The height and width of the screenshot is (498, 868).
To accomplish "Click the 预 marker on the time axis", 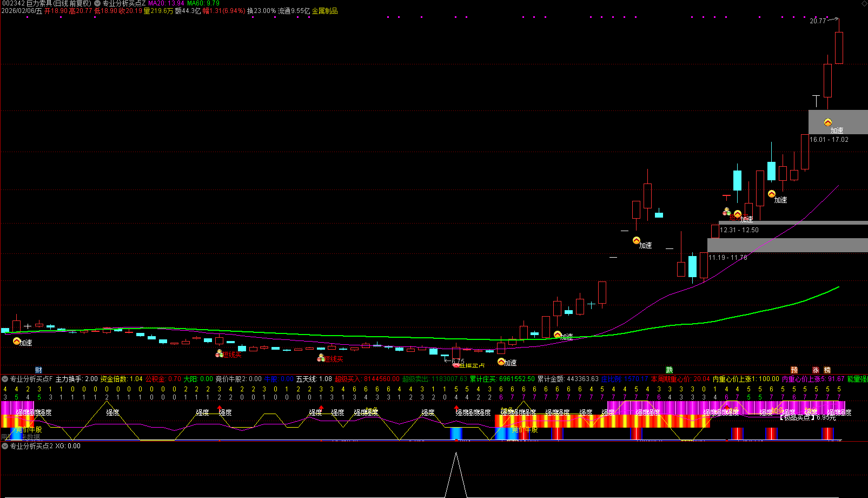I will (x=794, y=370).
